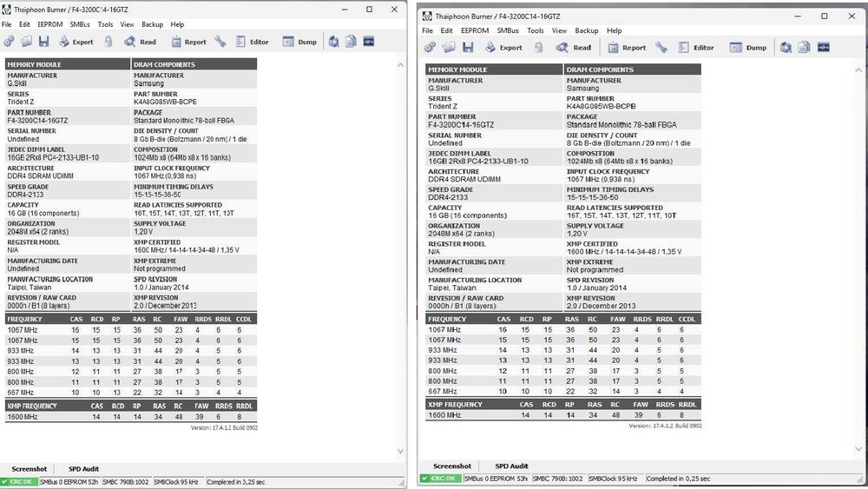Click Dump in the left window toolbar
The image size is (868, 489).
pyautogui.click(x=299, y=42)
